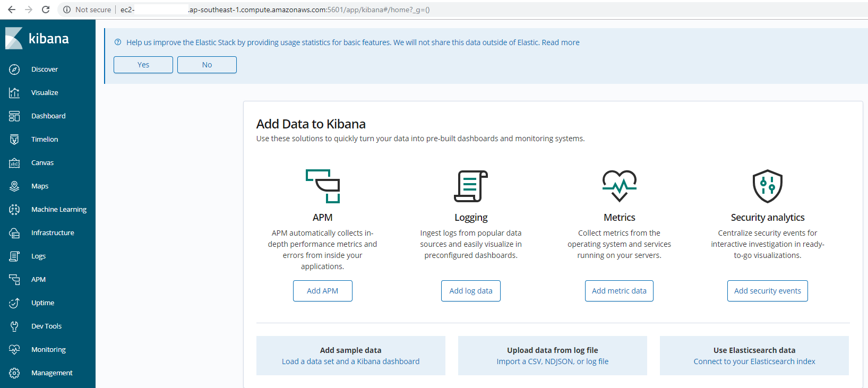Click the Logging title text

(x=471, y=218)
